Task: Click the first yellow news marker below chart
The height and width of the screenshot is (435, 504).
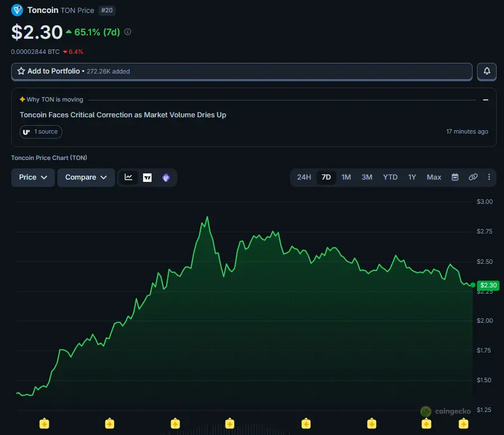Action: tap(44, 423)
